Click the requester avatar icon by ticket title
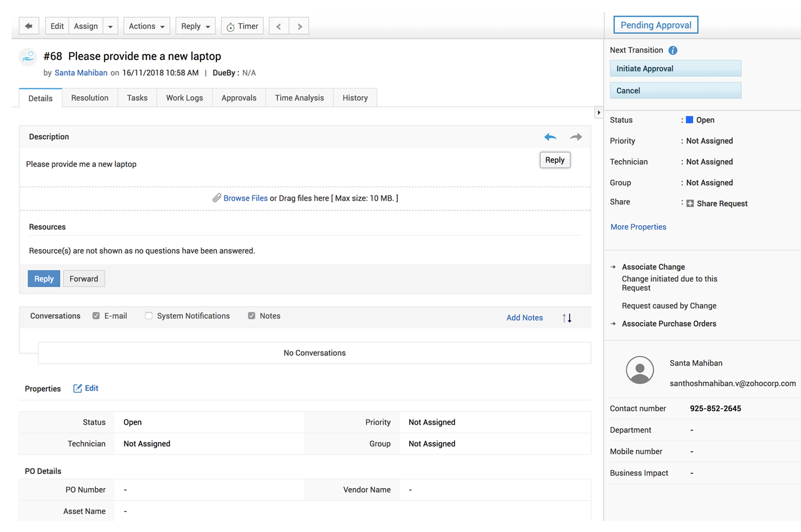Viewport: 801px width, 532px height. [28, 57]
